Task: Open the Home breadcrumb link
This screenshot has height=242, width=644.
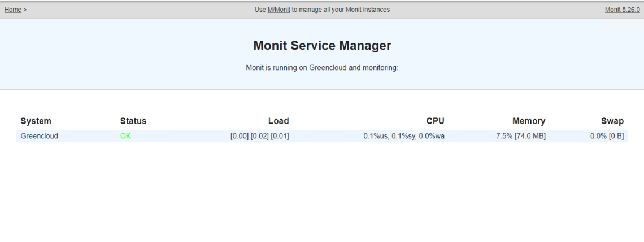Action: tap(13, 10)
